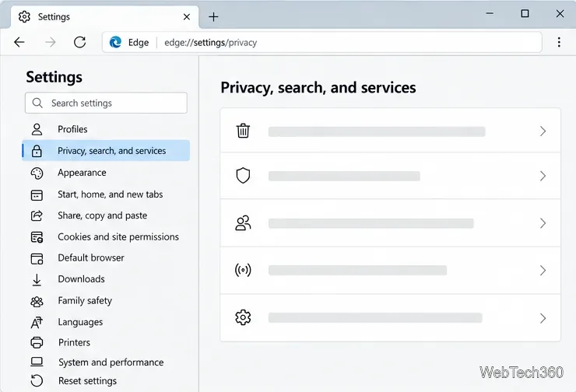Click the Reset settings circular arrow icon
This screenshot has width=576, height=392.
(37, 380)
